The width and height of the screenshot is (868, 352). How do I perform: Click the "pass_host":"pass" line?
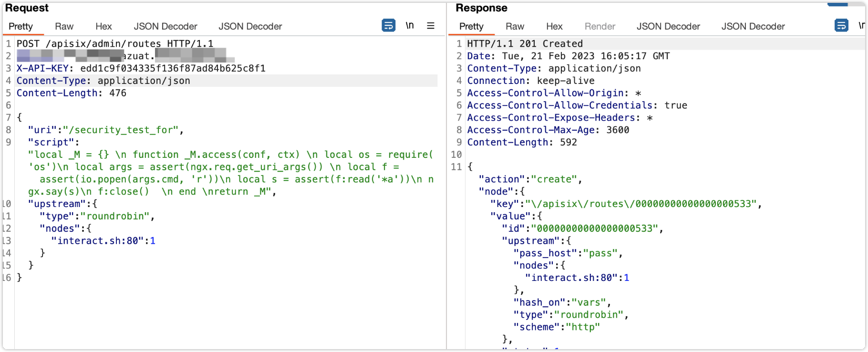click(568, 254)
